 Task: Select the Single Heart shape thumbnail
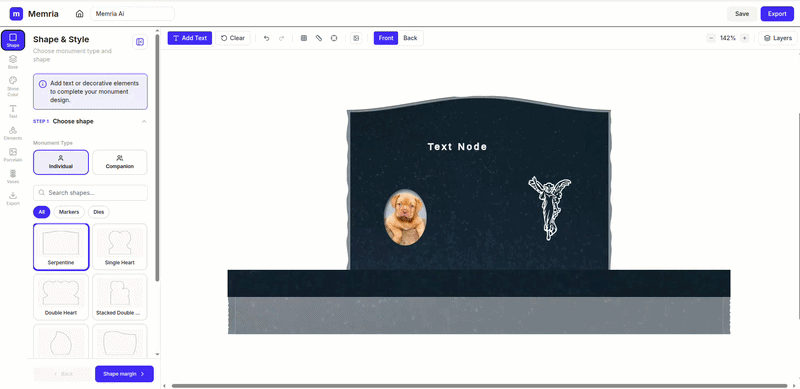pos(120,247)
